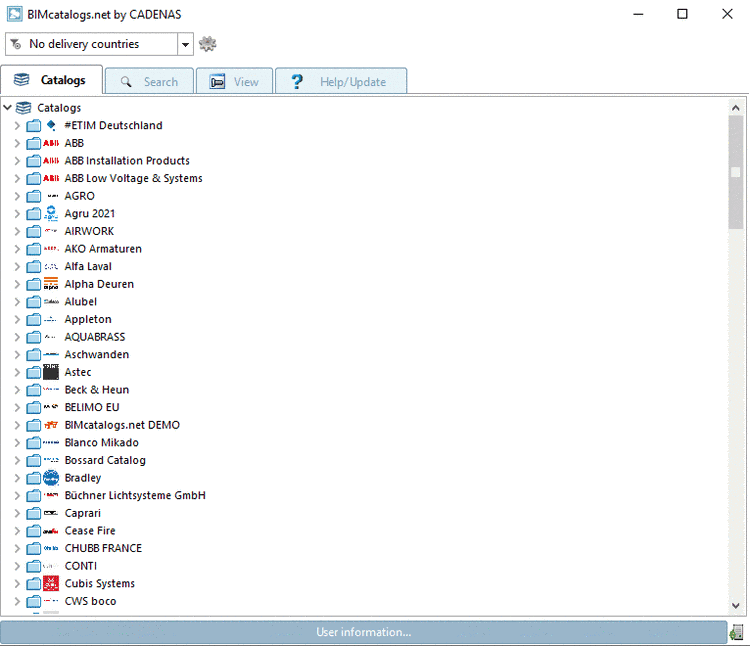Expand the Bossard Catalog node
Viewport: 750px width, 646px height.
click(17, 460)
